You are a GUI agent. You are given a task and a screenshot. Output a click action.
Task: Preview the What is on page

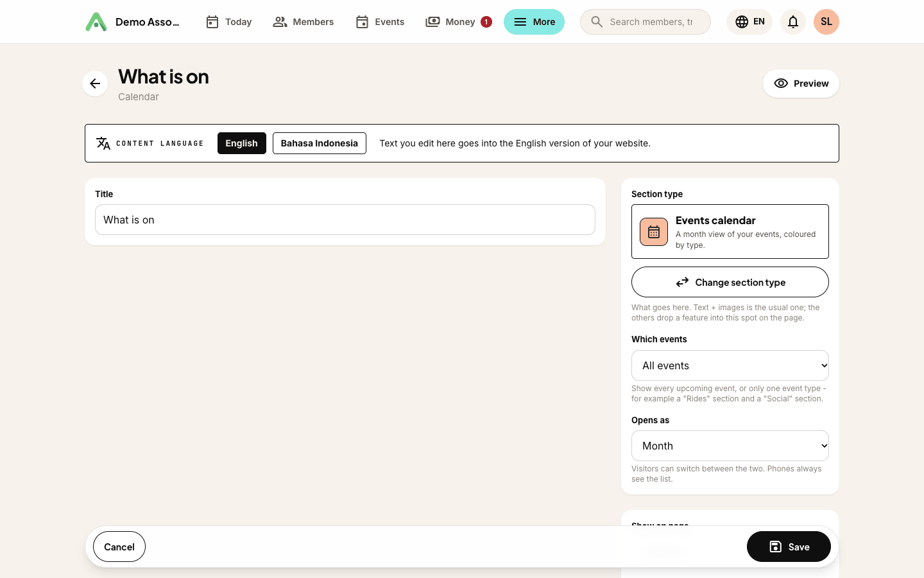coord(801,83)
